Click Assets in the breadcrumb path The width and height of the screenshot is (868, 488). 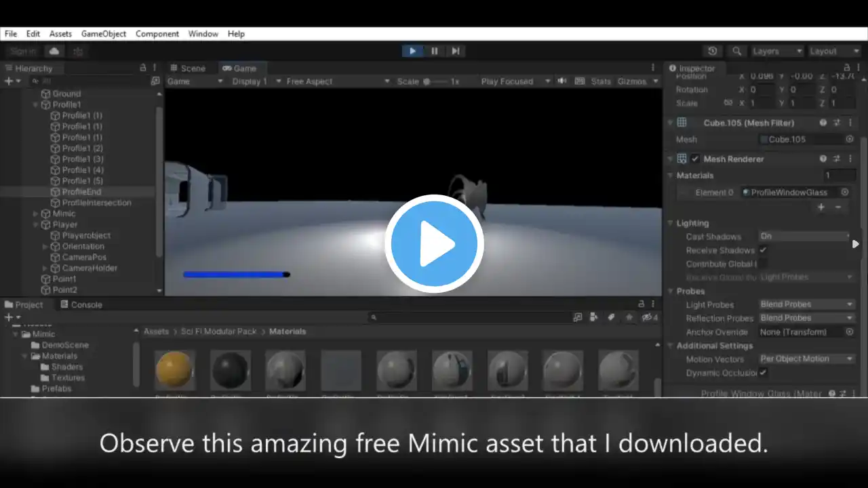click(x=156, y=331)
